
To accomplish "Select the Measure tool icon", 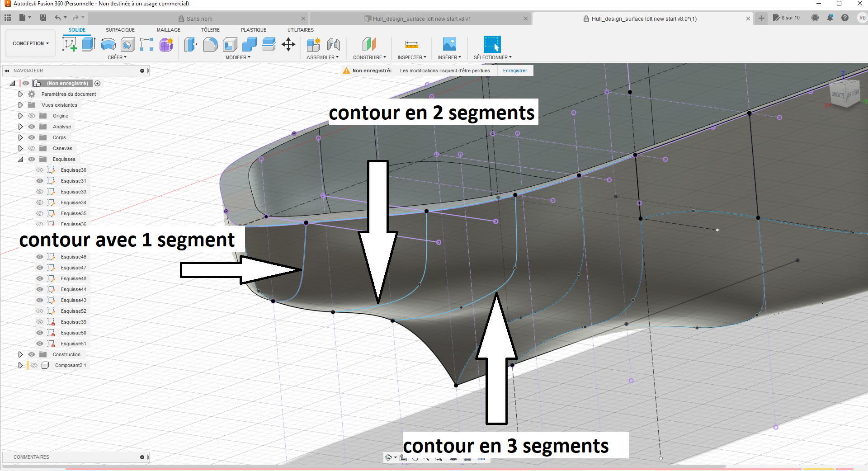I will [412, 44].
